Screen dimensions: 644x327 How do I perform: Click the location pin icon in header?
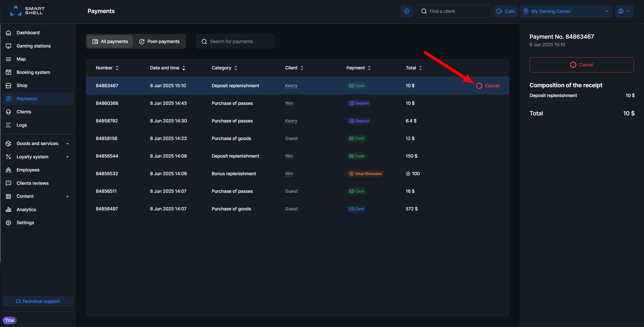[526, 11]
